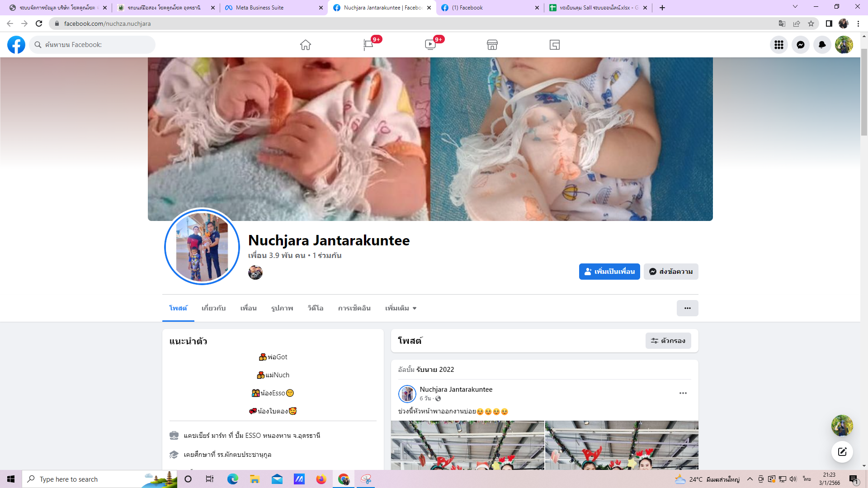The height and width of the screenshot is (488, 868).
Task: Open the Pages flag icon
Action: (x=368, y=45)
